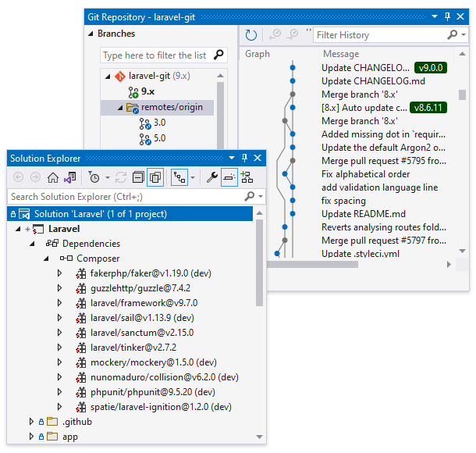Collapse the Dependencies node
This screenshot has height=453, width=476.
coord(32,244)
